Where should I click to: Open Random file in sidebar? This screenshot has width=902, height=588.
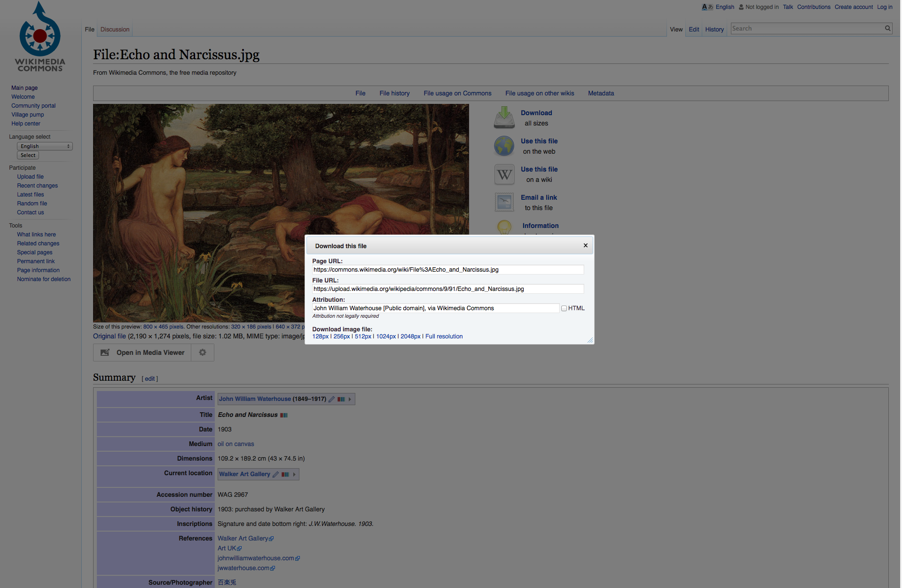(32, 204)
